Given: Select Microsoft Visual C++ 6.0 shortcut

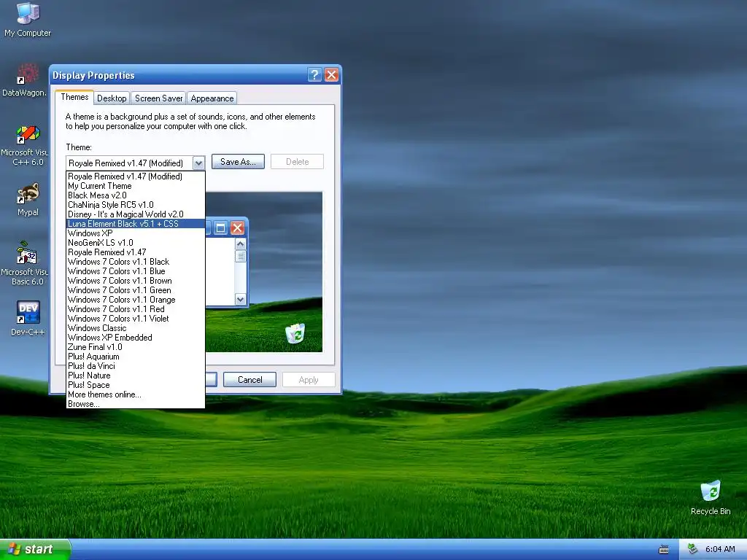Looking at the screenshot, I should tap(25, 145).
